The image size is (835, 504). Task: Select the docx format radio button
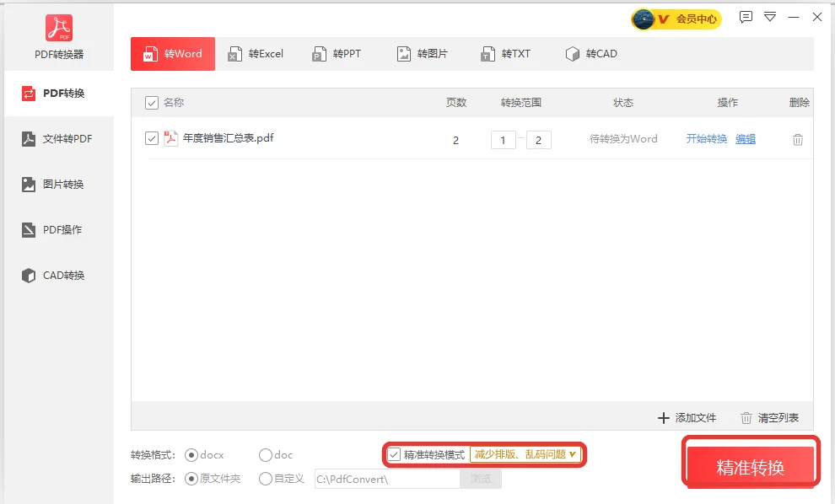[191, 455]
